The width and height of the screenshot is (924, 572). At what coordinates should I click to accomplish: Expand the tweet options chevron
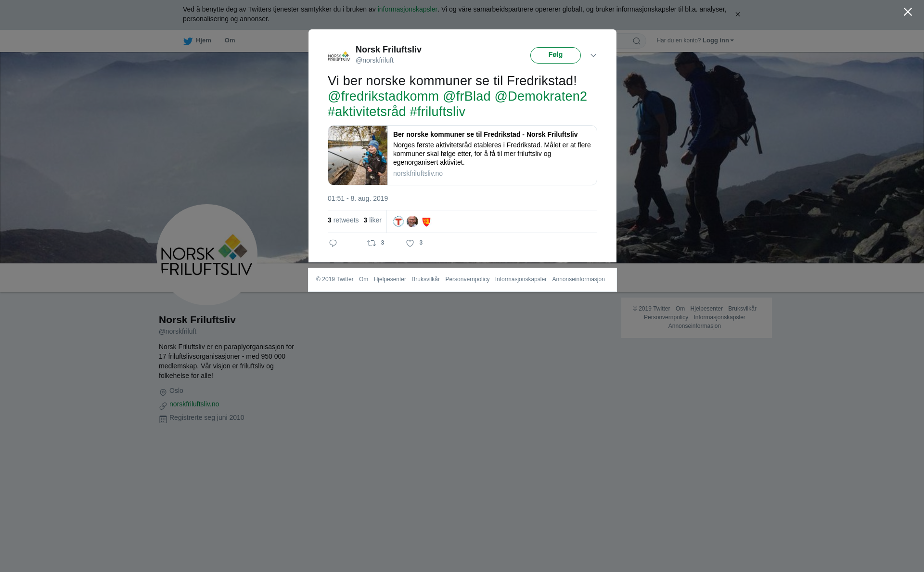[x=593, y=55]
